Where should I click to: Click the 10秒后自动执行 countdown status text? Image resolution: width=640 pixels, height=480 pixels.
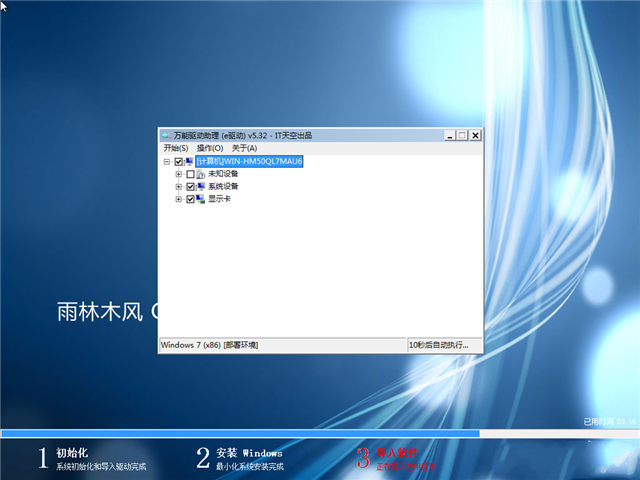tap(438, 345)
